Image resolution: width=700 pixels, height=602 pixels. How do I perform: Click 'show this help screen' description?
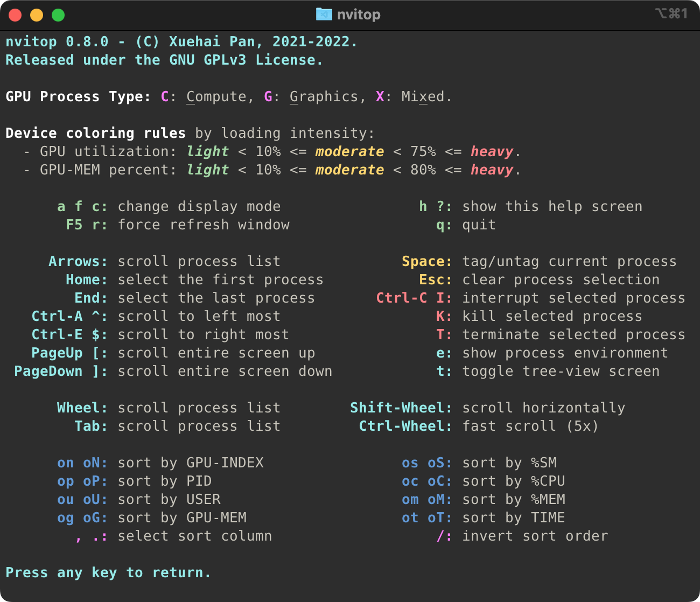(x=552, y=206)
